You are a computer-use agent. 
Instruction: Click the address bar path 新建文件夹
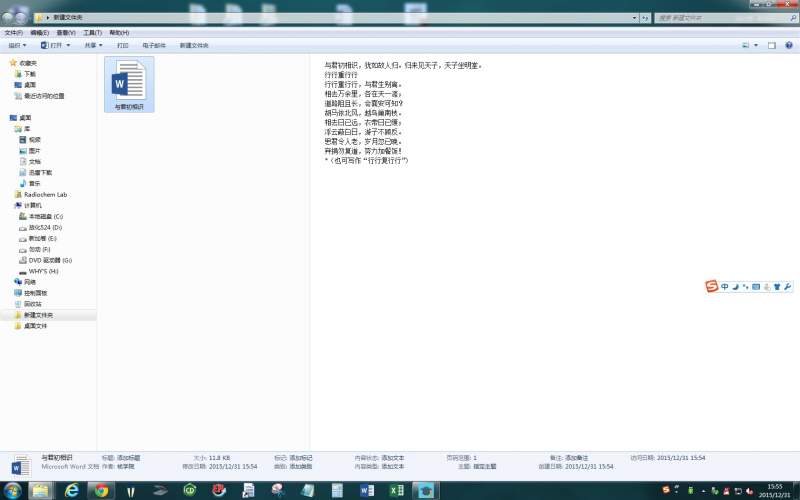tap(67, 17)
